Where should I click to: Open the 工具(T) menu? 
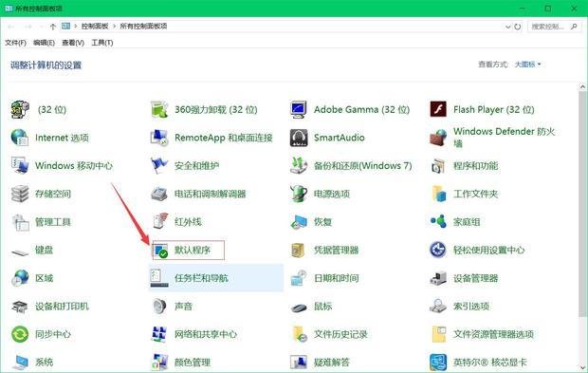[102, 43]
